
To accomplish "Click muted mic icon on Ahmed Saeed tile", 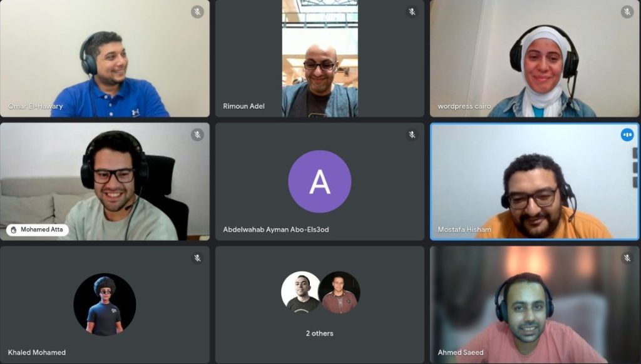I will pyautogui.click(x=627, y=258).
